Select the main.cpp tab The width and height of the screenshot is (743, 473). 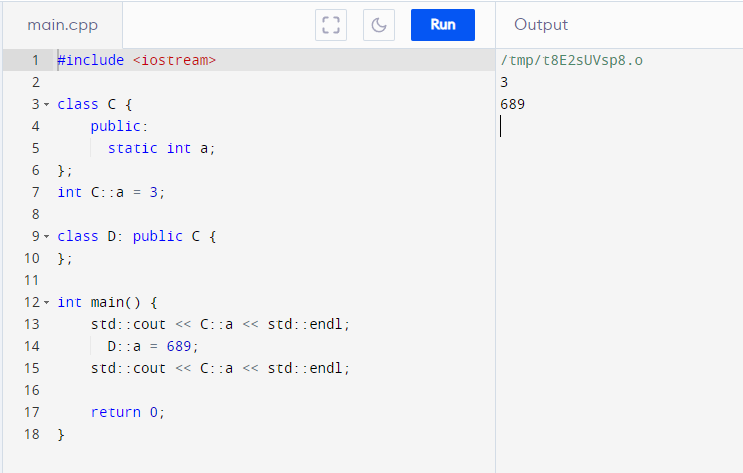coord(63,25)
